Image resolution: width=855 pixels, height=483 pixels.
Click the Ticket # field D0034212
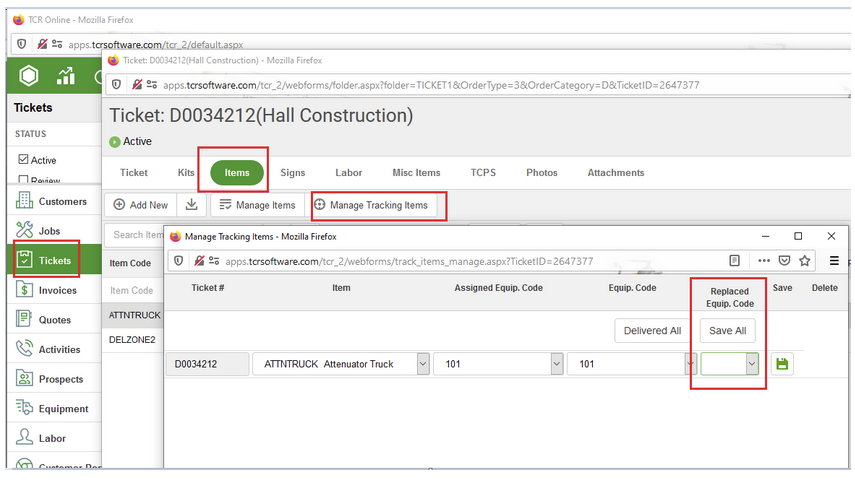pyautogui.click(x=207, y=364)
